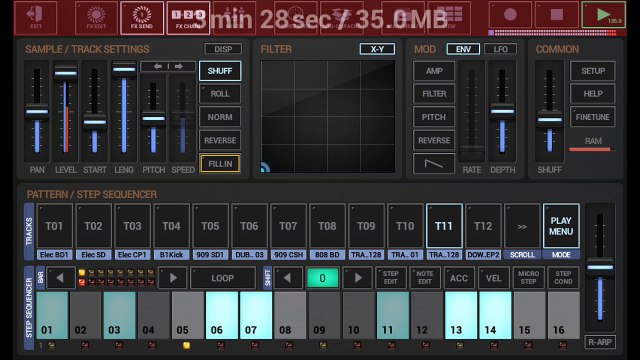Select the filter X-Y mode tab
The image size is (640, 360).
click(377, 49)
